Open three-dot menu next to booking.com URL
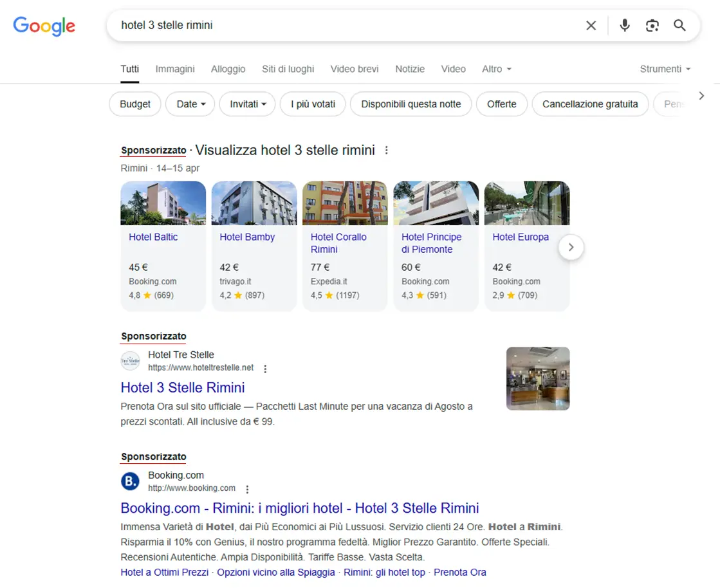 pyautogui.click(x=247, y=489)
